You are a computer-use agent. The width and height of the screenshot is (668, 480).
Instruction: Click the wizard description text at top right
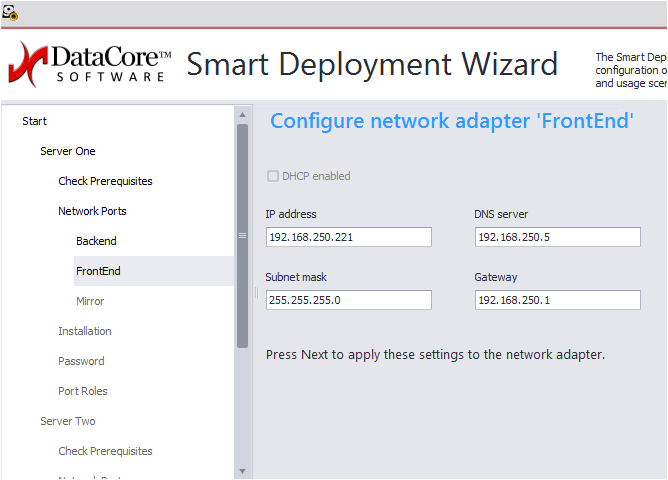(631, 70)
